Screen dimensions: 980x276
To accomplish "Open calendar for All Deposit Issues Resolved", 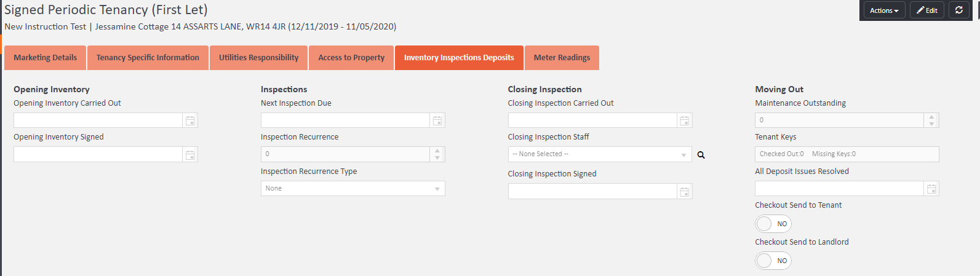I will click(x=931, y=189).
